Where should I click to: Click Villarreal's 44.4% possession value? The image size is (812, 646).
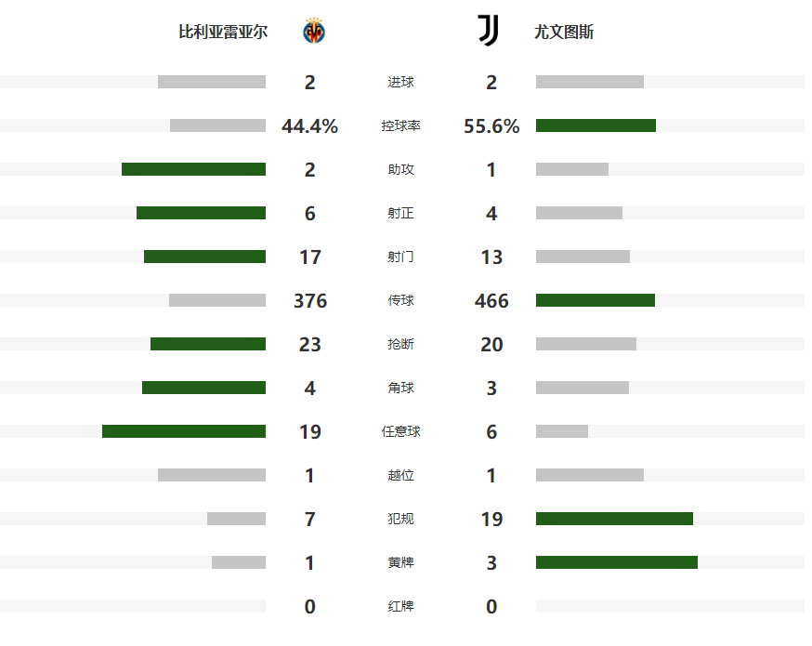[310, 126]
